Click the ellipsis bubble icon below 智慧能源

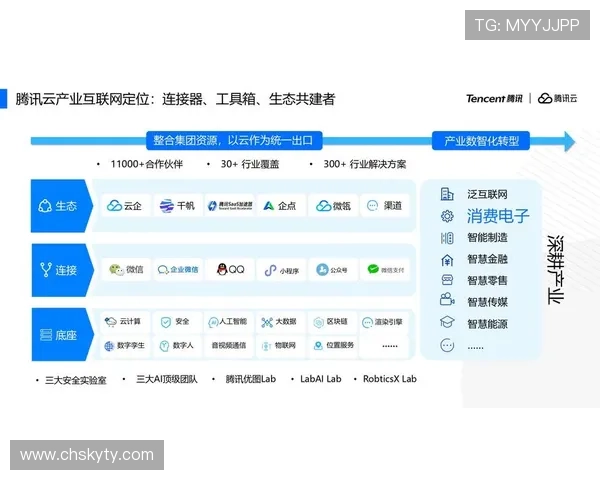coord(447,345)
